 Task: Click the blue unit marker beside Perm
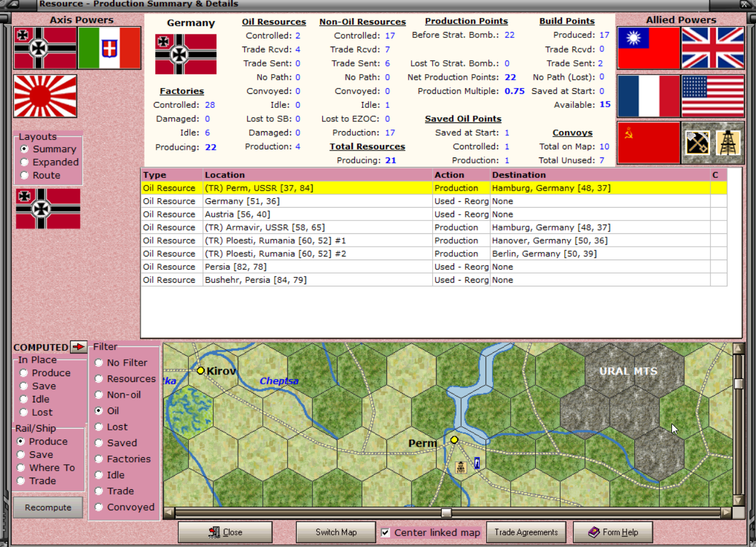click(x=477, y=463)
